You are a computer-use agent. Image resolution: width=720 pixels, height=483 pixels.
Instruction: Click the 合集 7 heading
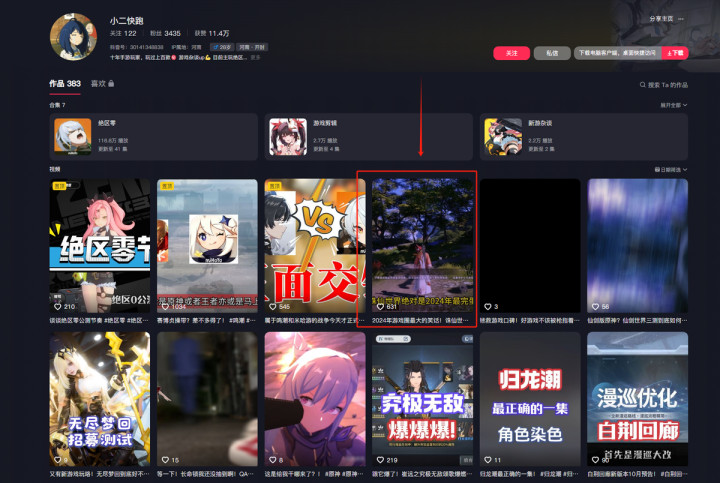[57, 105]
